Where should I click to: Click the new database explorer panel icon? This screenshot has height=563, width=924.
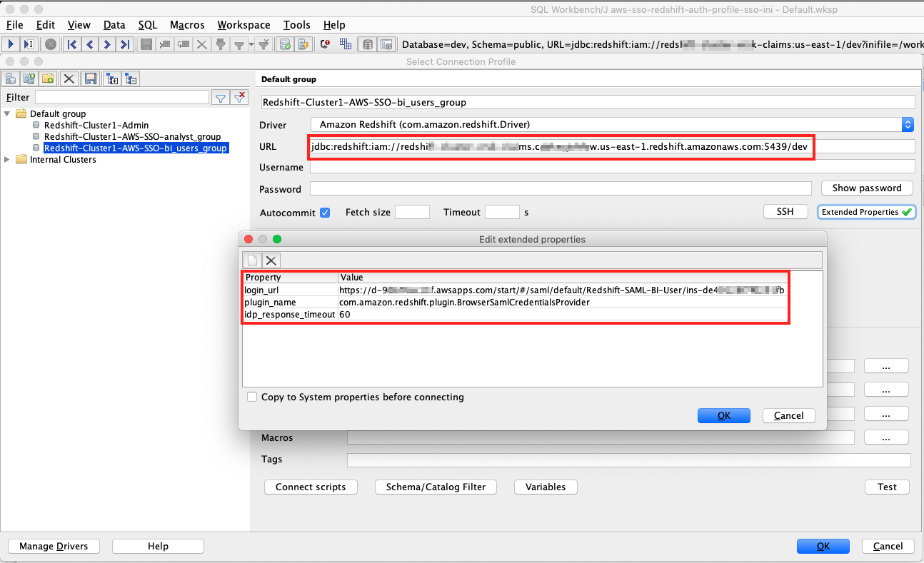(x=386, y=44)
